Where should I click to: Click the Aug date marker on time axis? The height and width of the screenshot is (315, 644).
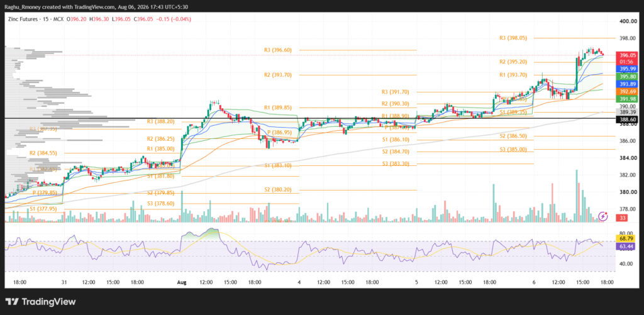(182, 282)
